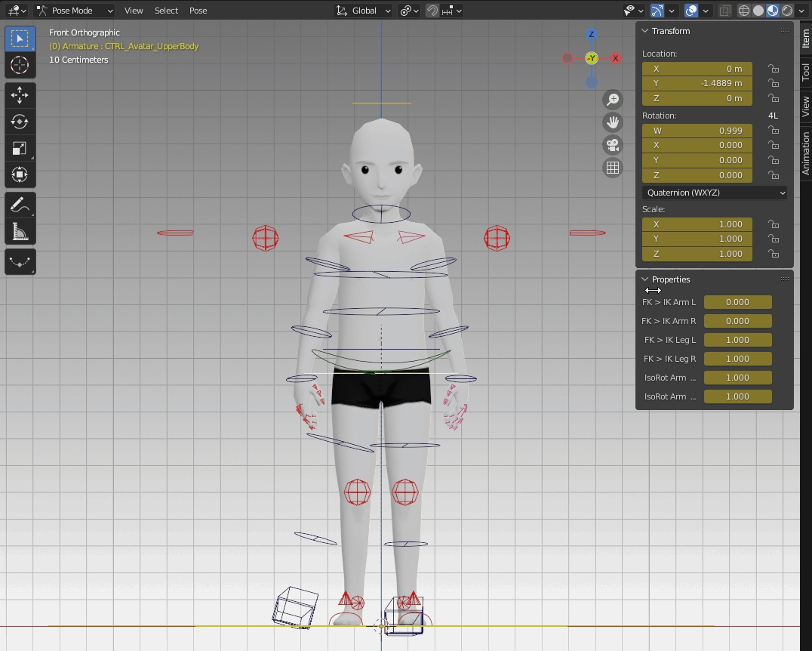Click the Global transform orientation button

tap(364, 11)
